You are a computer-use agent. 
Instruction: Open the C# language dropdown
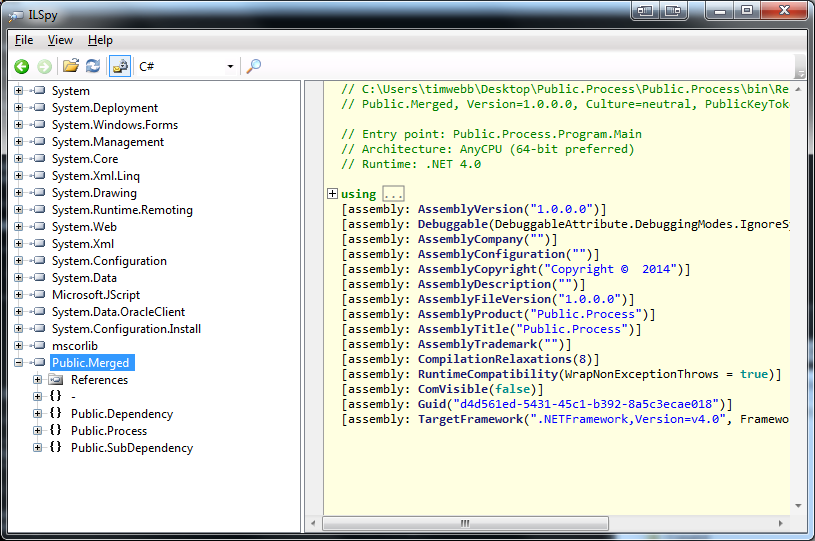click(x=230, y=67)
